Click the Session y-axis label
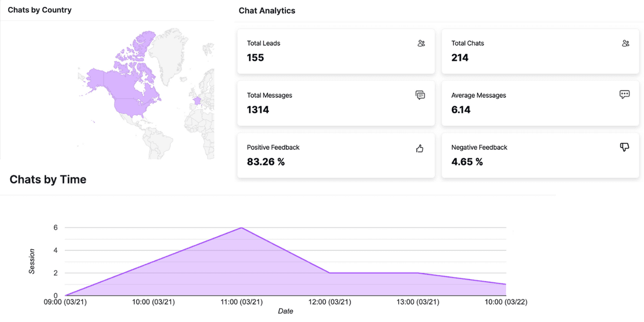Screen dimensions: 644x322 coord(32,260)
